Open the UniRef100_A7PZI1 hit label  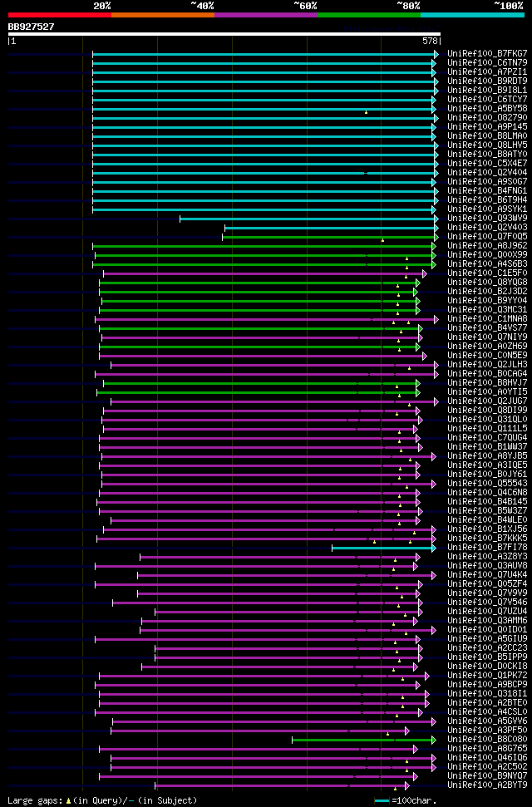pos(487,72)
